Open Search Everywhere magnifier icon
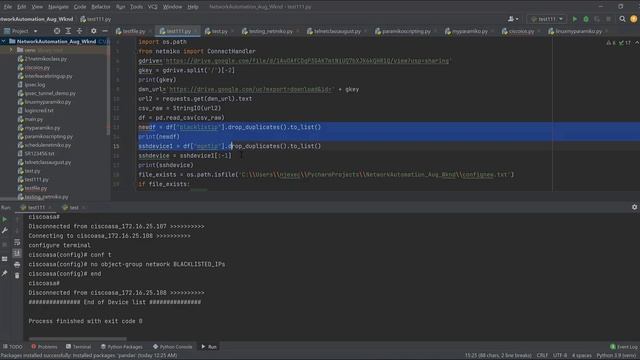This screenshot has width=640, height=360. pos(622,19)
